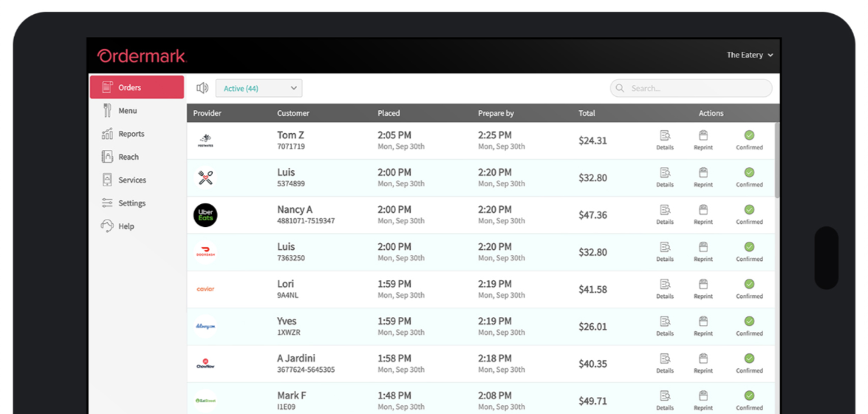868x414 pixels.
Task: Reprint Luis order 7363250
Action: pos(703,251)
